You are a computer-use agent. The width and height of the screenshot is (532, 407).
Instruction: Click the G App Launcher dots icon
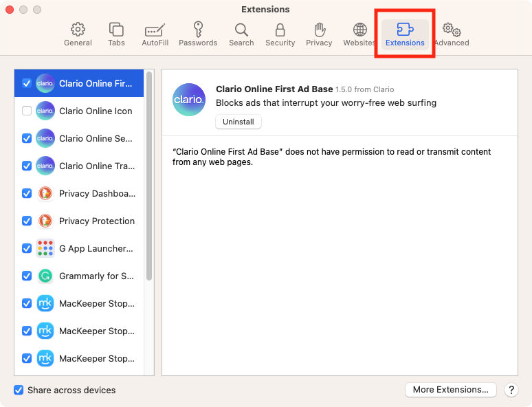pos(45,248)
